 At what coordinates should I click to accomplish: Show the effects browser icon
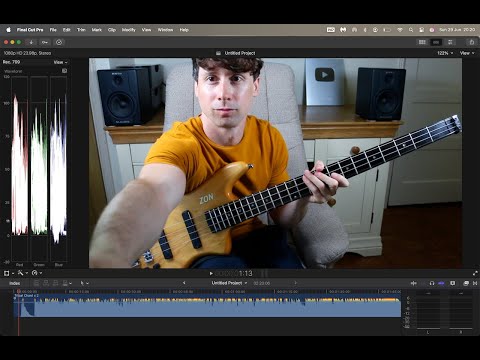pyautogui.click(x=466, y=283)
